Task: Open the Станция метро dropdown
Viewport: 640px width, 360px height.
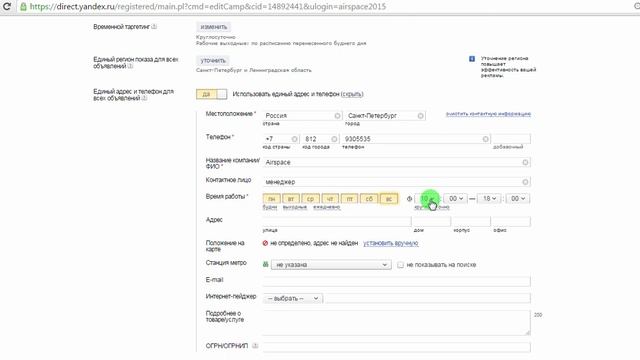Action: pyautogui.click(x=331, y=265)
